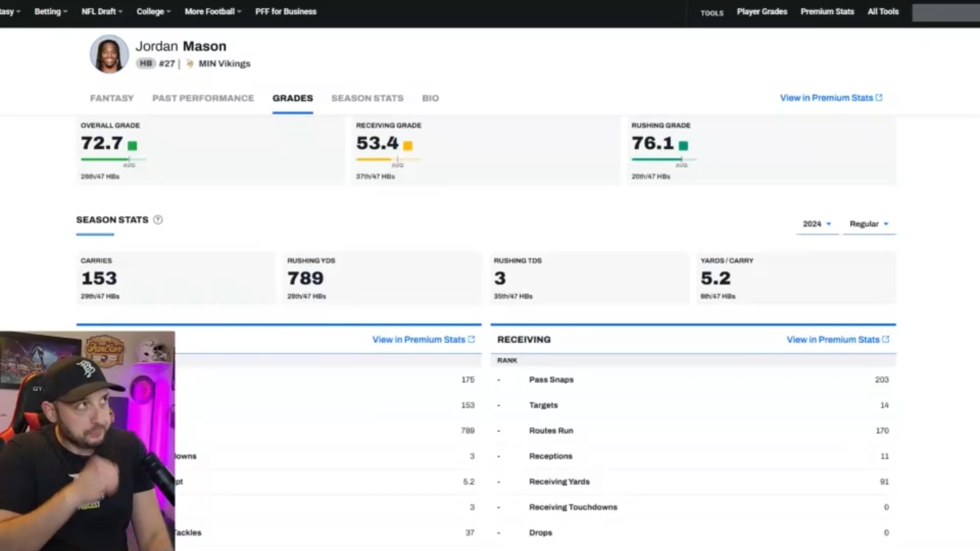Screen dimensions: 980x551
Task: Click the Pass Snaps value 203
Action: pos(881,380)
